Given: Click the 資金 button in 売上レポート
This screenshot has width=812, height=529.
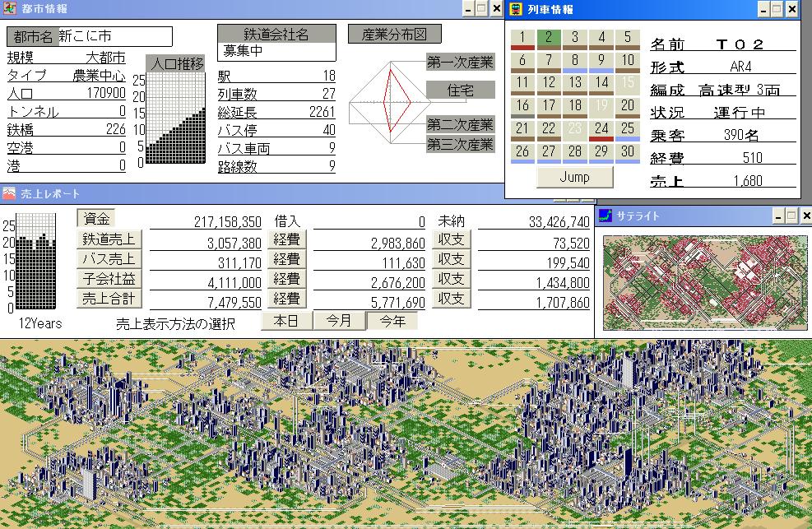Looking at the screenshot, I should [x=96, y=219].
